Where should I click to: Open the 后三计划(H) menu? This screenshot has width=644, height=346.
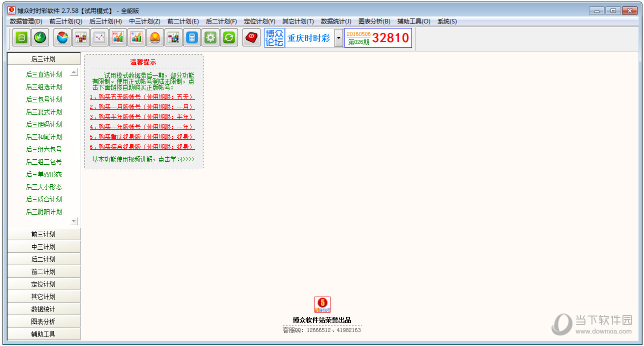coord(105,21)
